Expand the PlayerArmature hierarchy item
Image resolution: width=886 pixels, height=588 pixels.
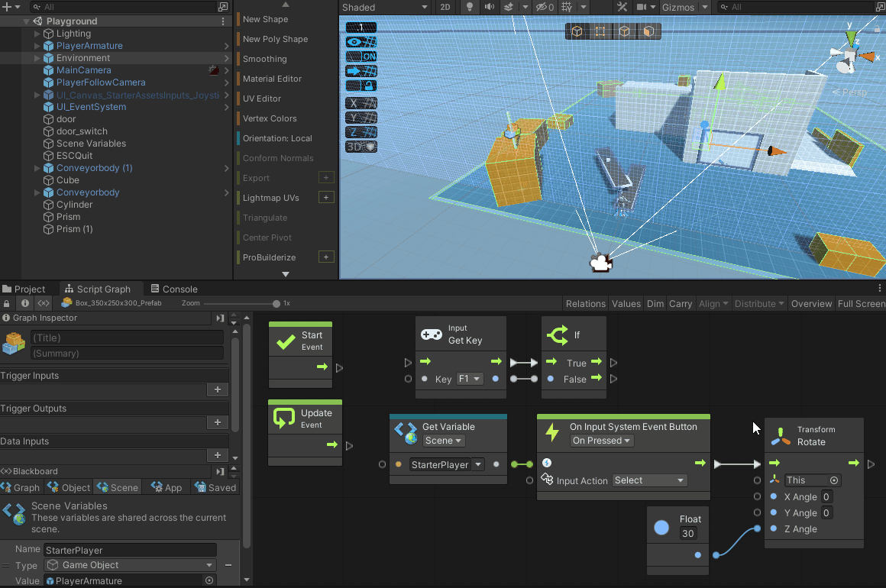(37, 46)
